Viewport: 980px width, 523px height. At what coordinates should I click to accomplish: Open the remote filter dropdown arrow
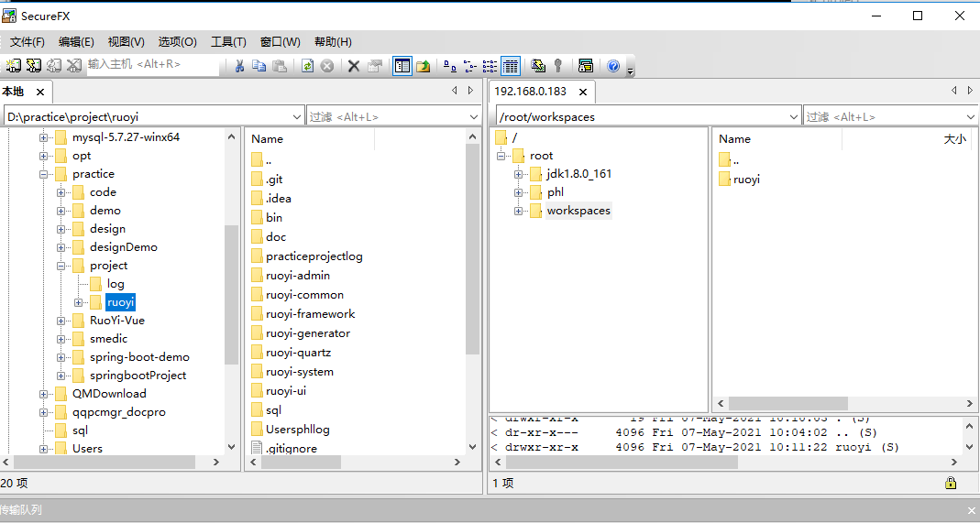971,116
